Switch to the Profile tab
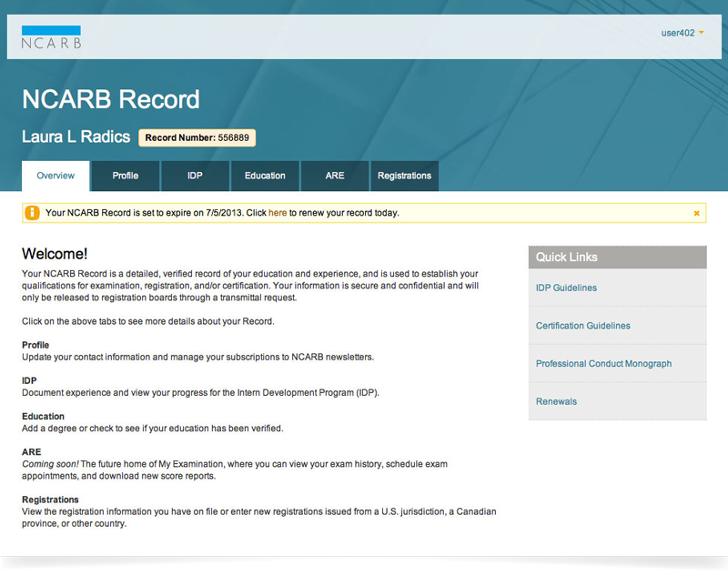The image size is (728, 576). (126, 176)
